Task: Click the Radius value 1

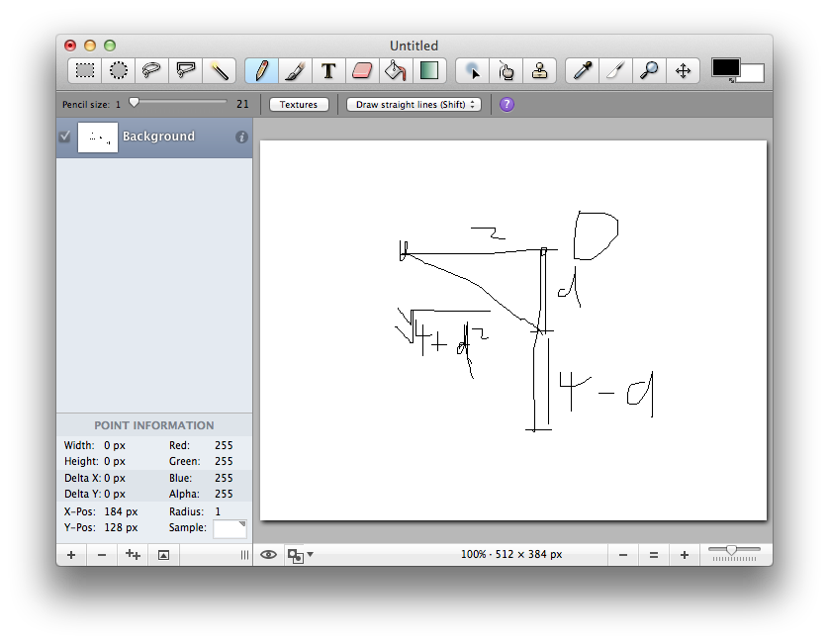Action: pos(218,511)
